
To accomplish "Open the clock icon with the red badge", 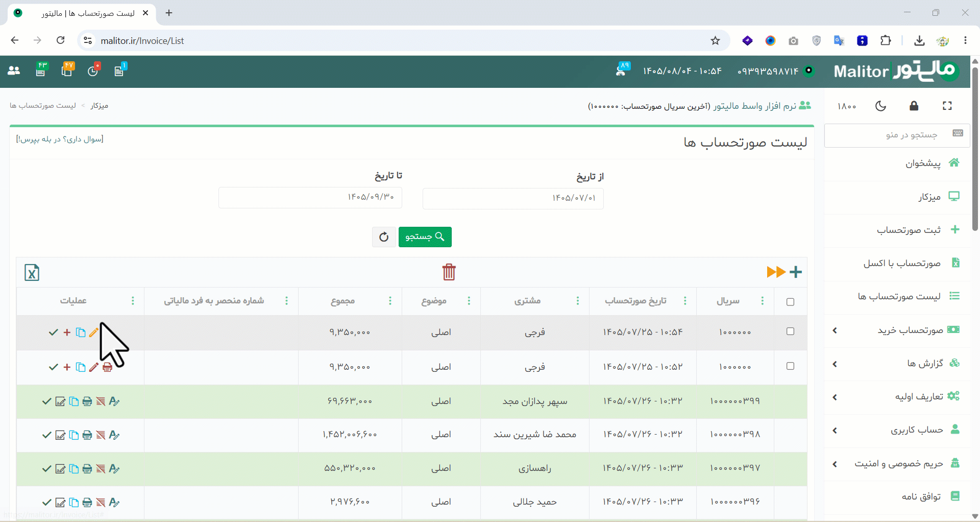I will coord(93,70).
